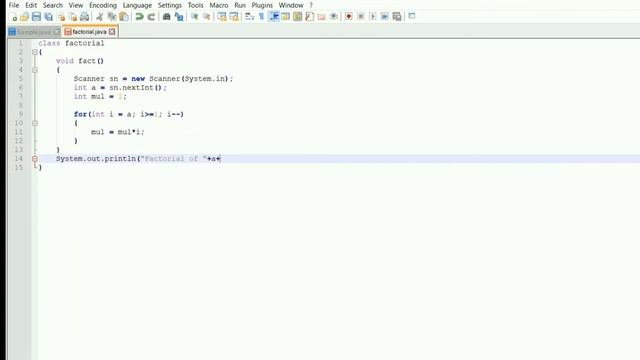Click the Zoom Out toolbar icon
The width and height of the screenshot is (640, 360).
click(x=207, y=17)
